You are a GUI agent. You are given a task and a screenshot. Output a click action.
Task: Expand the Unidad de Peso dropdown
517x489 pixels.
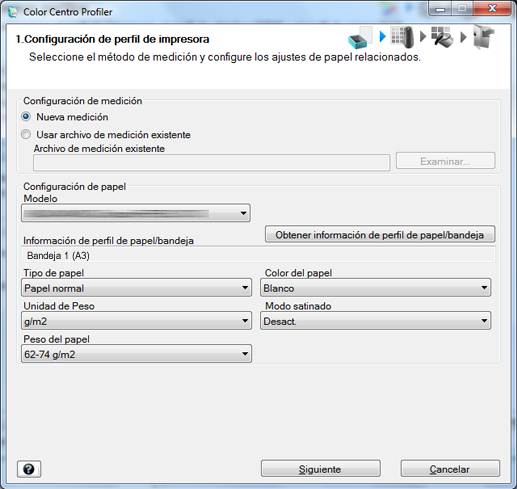[x=136, y=321]
